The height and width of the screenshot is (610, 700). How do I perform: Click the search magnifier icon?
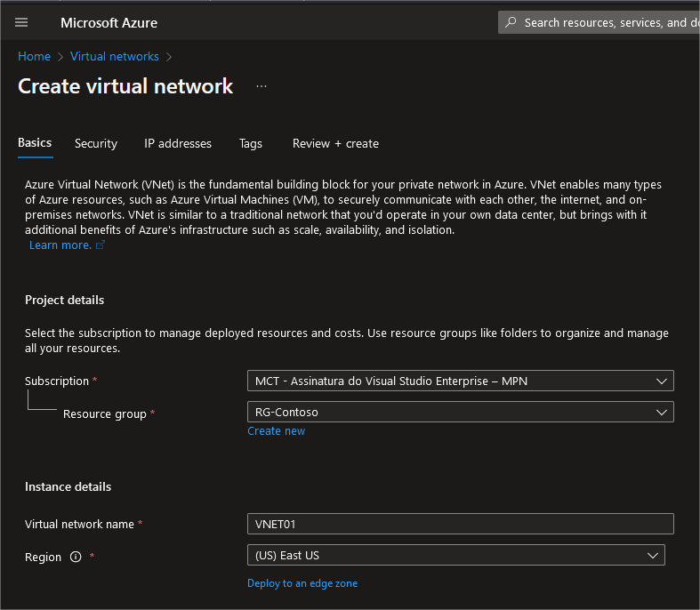(511, 22)
